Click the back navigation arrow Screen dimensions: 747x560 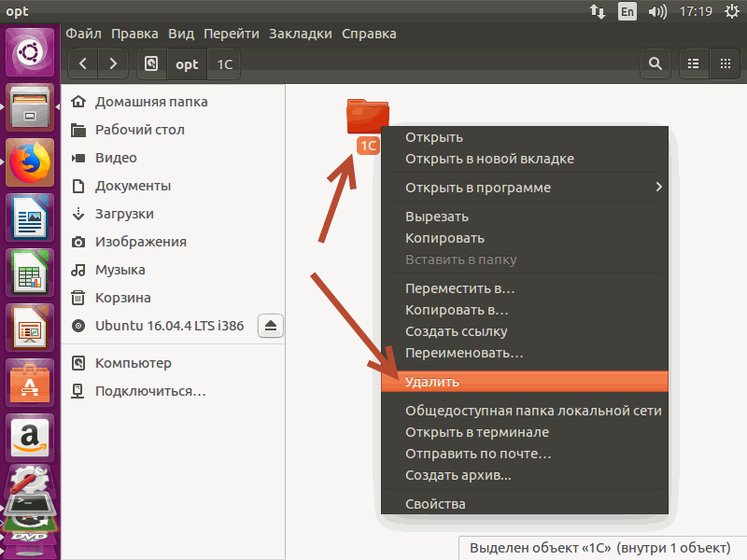pos(83,64)
